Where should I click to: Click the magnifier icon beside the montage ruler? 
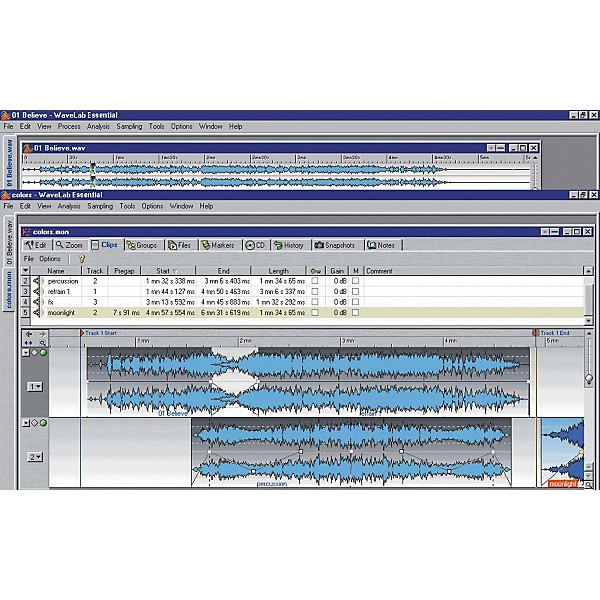coord(42,343)
